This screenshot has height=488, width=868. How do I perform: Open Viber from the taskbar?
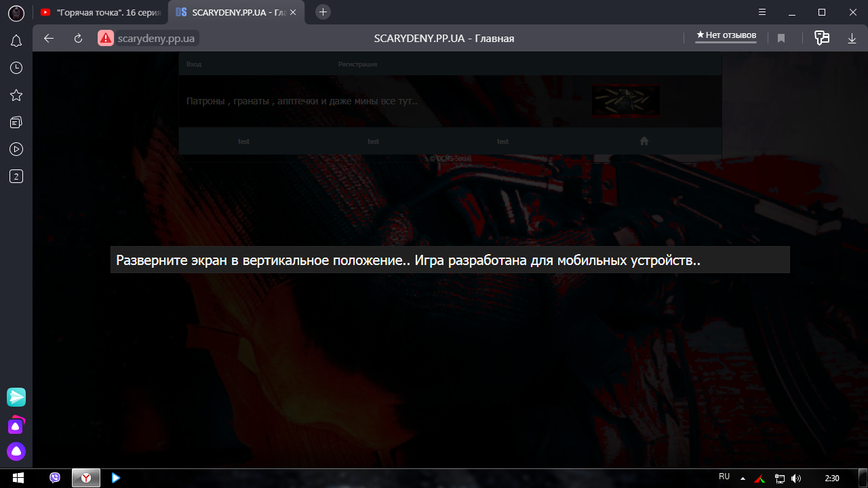pyautogui.click(x=55, y=478)
